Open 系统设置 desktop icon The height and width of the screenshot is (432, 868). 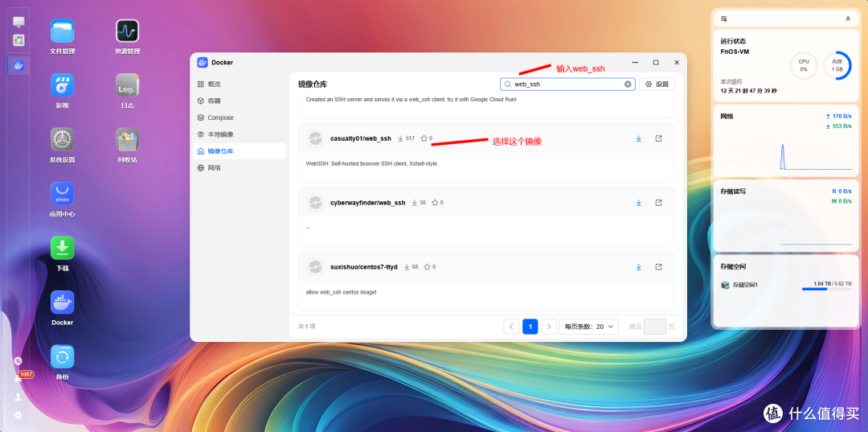(x=62, y=139)
